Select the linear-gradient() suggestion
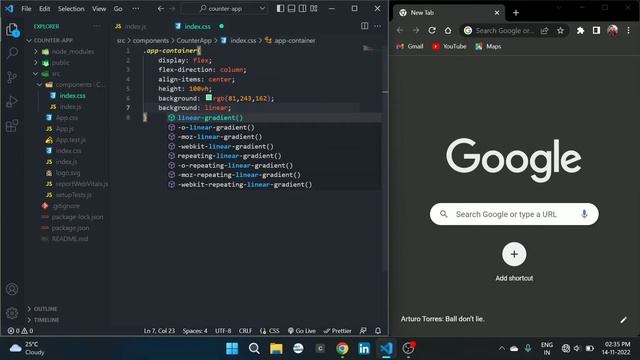 (273, 118)
